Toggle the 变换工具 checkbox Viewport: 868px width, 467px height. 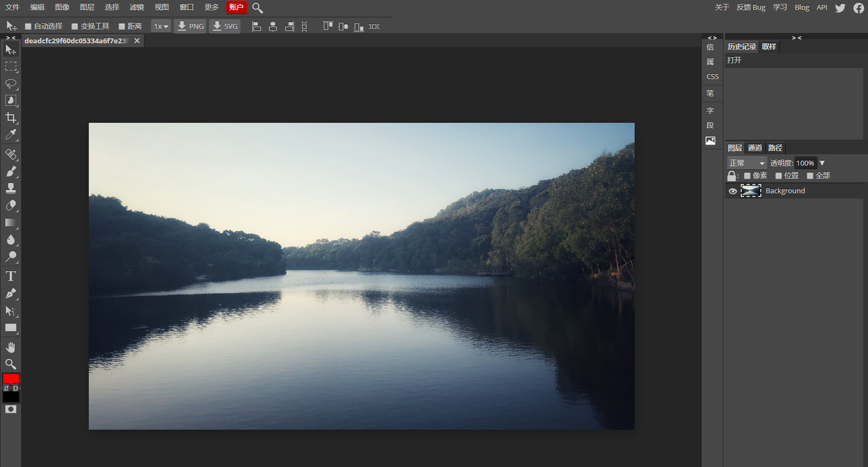[x=75, y=27]
